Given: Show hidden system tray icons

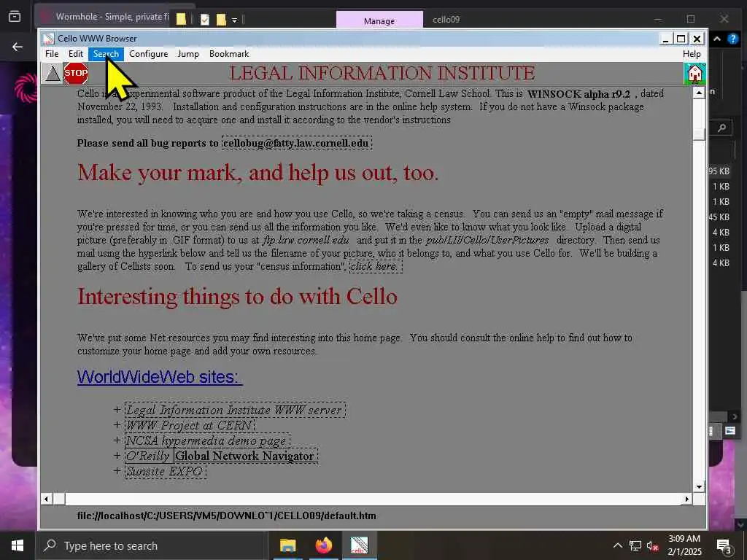Looking at the screenshot, I should [x=617, y=546].
